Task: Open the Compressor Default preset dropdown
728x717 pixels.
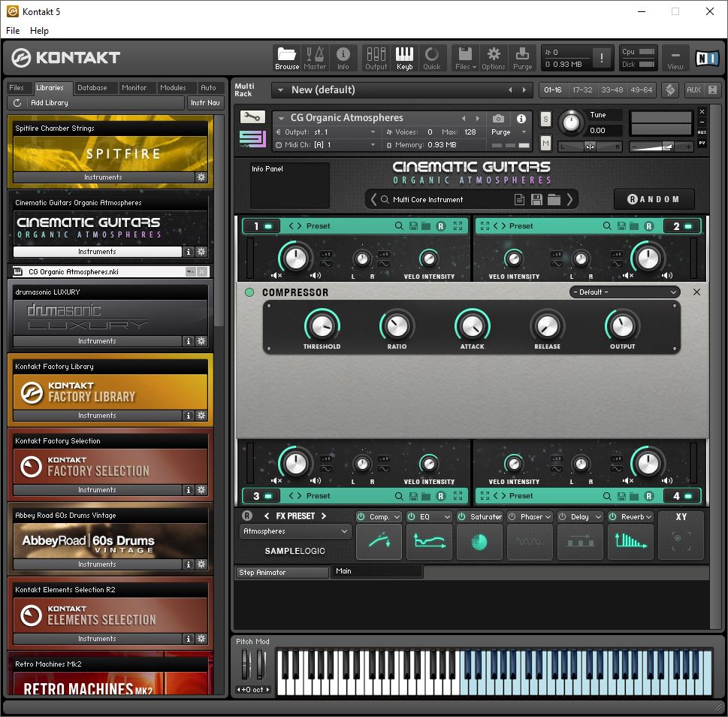Action: [x=624, y=292]
